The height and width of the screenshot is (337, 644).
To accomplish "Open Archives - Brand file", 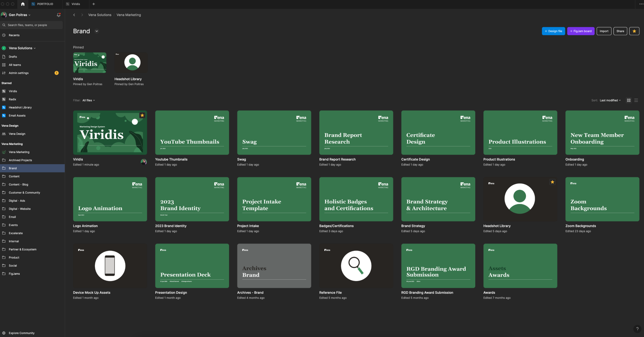I will (x=274, y=266).
